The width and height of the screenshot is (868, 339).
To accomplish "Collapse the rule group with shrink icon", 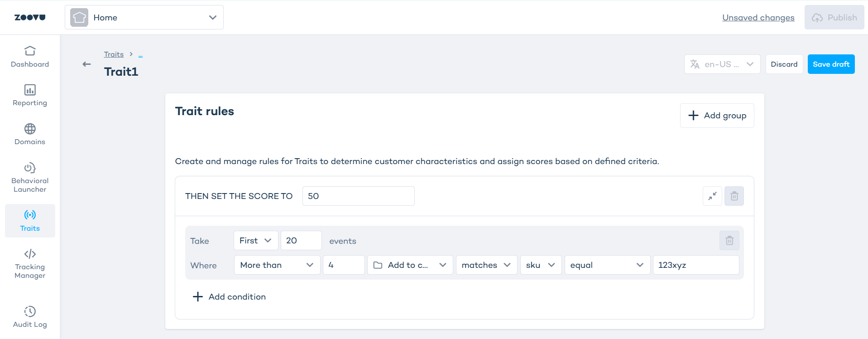I will click(712, 196).
